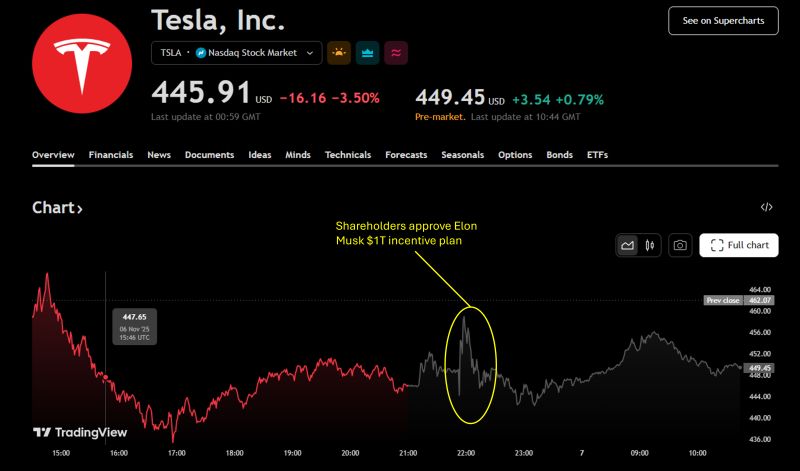Screen dimensions: 800x471
Task: Click the TradingView logo
Action: click(80, 432)
